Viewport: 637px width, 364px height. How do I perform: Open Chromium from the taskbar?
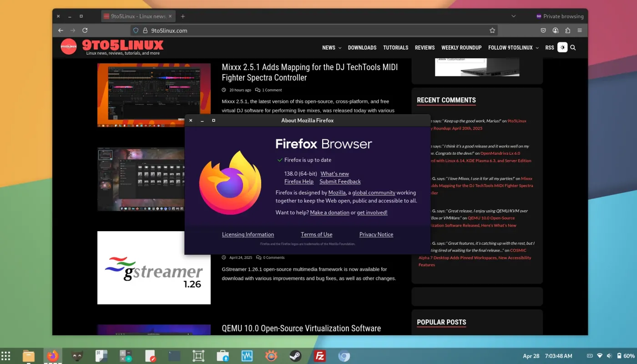tap(344, 356)
